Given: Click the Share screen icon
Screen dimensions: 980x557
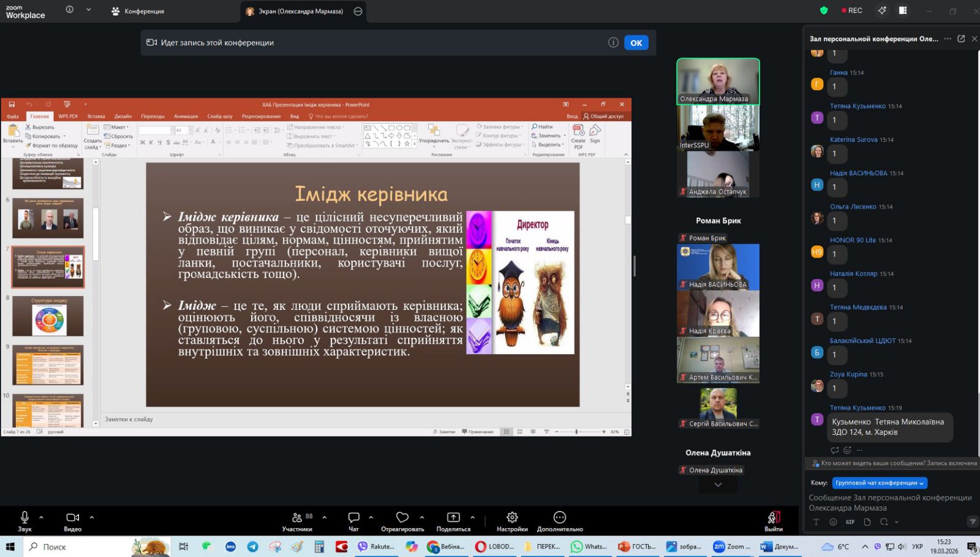Looking at the screenshot, I should pos(453,518).
